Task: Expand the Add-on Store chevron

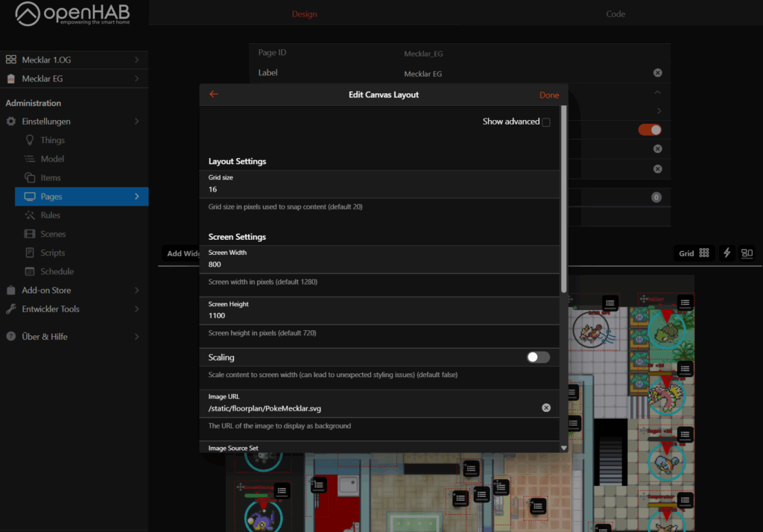Action: (x=137, y=290)
